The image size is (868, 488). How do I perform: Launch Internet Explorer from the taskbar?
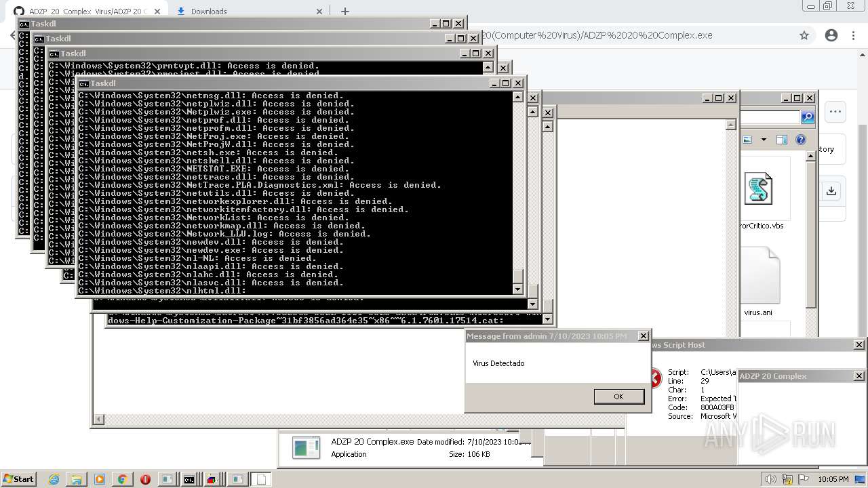click(54, 479)
